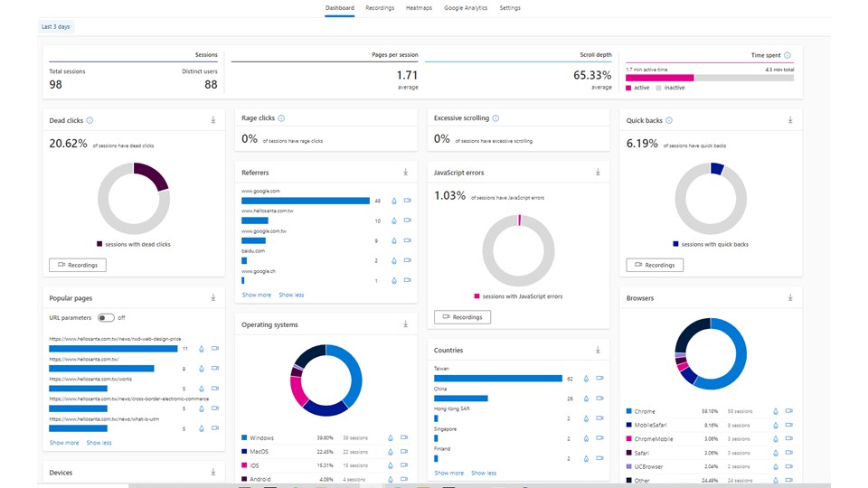Open recordings for China sessions
This screenshot has width=868, height=488.
tap(599, 399)
